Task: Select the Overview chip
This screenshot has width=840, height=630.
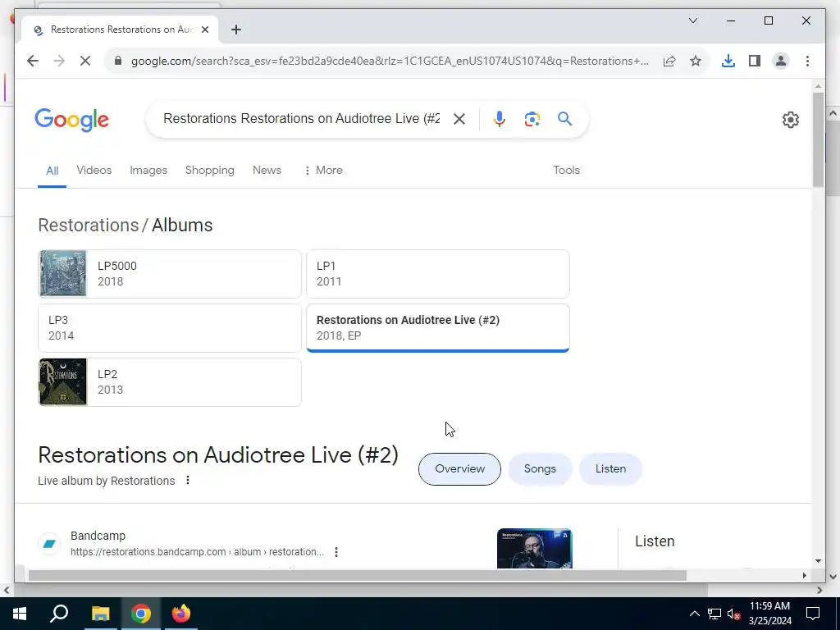Action: (x=459, y=469)
